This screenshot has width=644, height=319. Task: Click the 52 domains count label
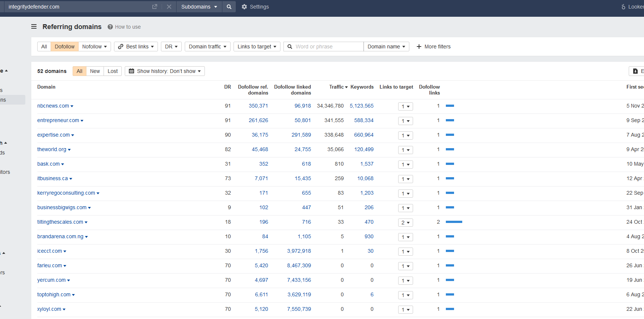(x=52, y=71)
